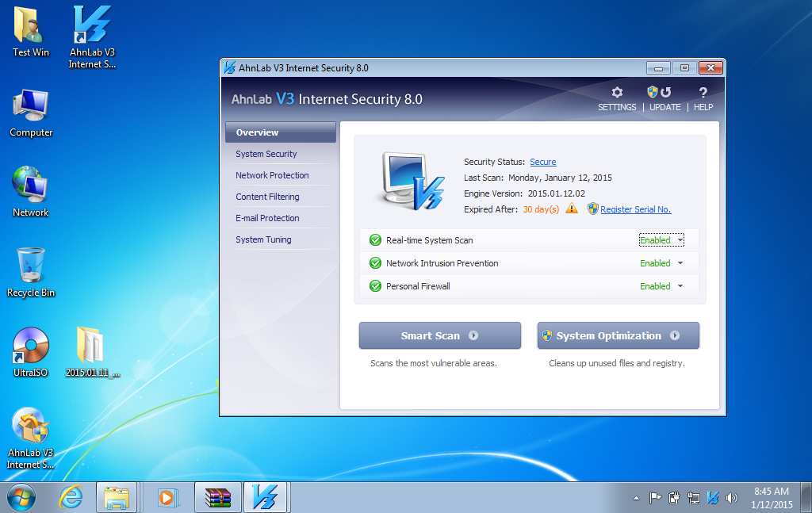Click the engine version 2015.01.12.02 text
This screenshot has height=513, width=812.
[x=556, y=193]
